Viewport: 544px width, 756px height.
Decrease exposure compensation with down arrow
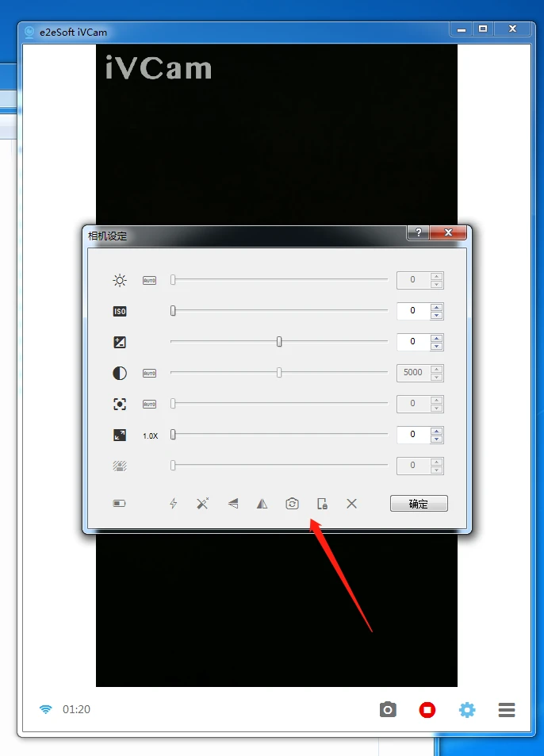click(x=437, y=346)
